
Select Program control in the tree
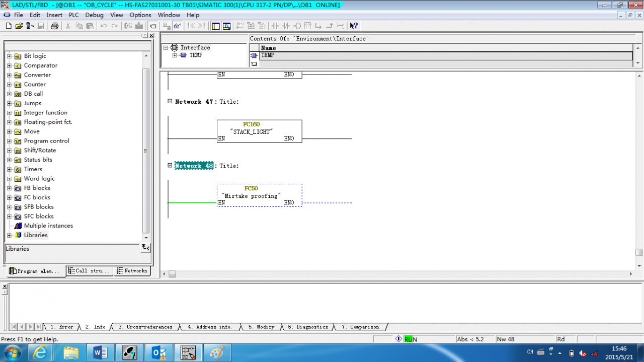point(46,141)
